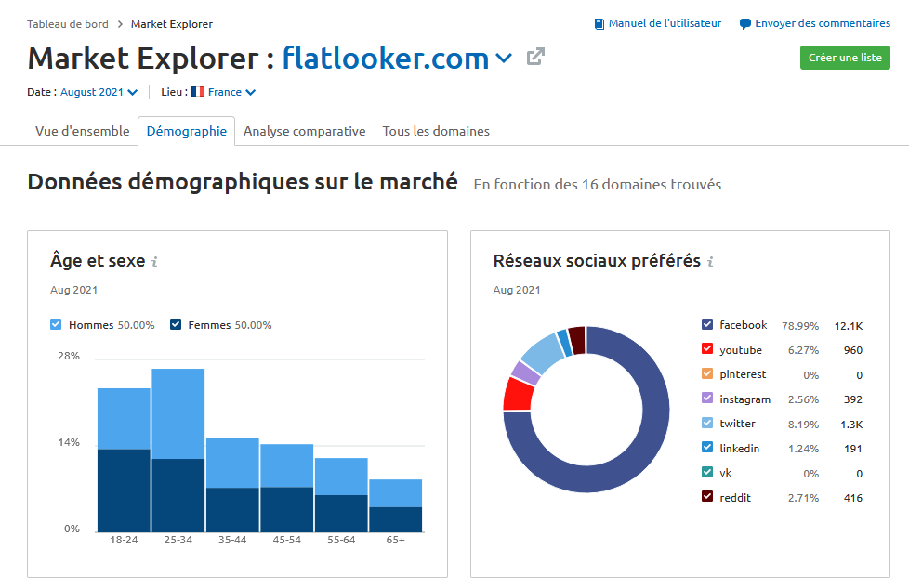
Task: Click the Créer une liste button
Action: (x=845, y=58)
